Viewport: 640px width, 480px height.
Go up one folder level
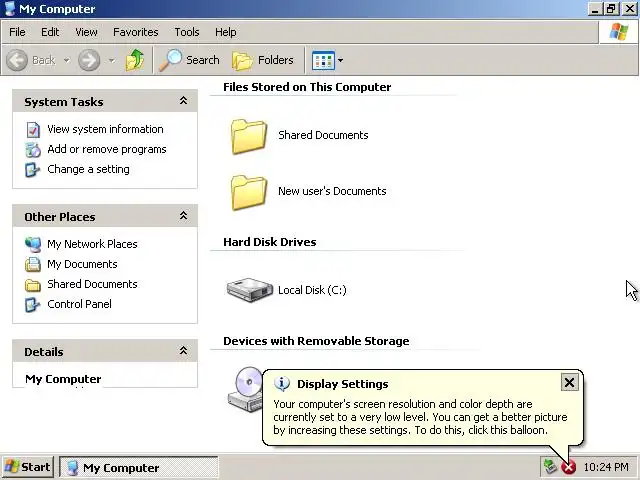[135, 60]
